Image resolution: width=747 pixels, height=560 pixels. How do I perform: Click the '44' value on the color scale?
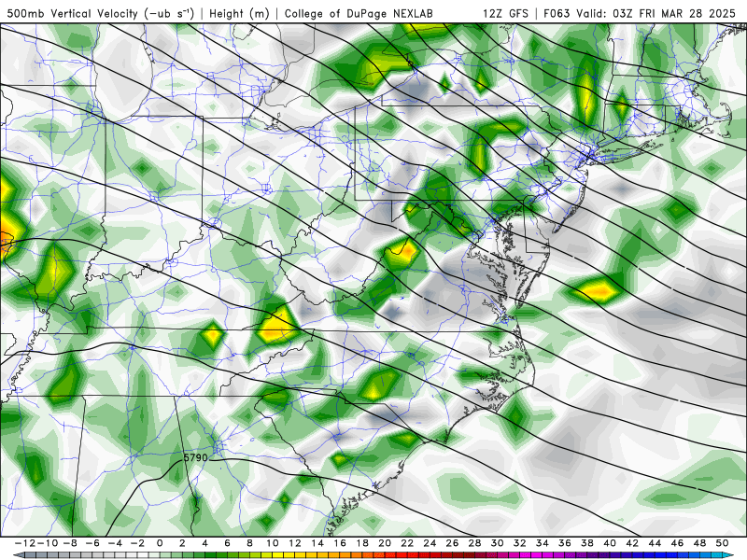pos(655,543)
